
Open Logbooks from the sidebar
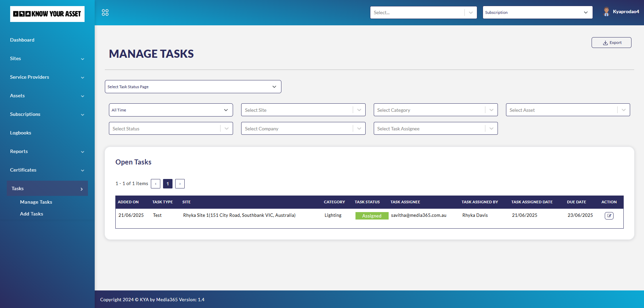point(21,133)
